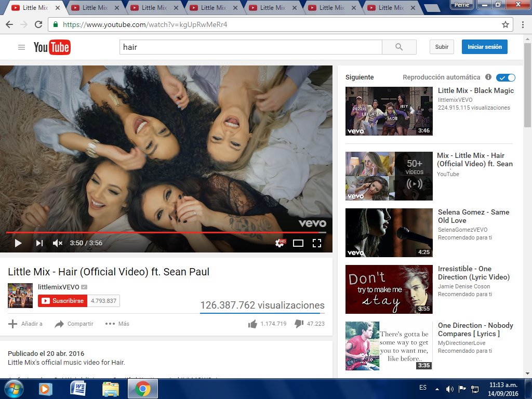This screenshot has width=532, height=399.
Task: Click the 126.387.762 visualizaciones count
Action: (x=262, y=305)
